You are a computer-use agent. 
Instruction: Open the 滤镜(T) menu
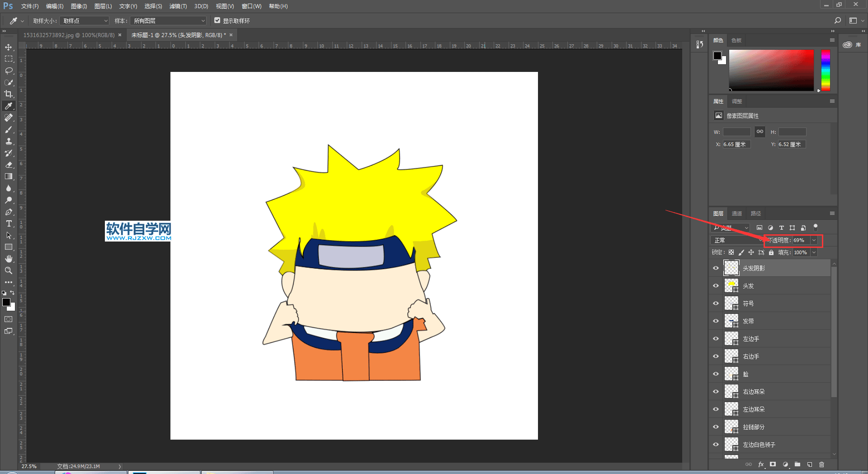pyautogui.click(x=178, y=6)
